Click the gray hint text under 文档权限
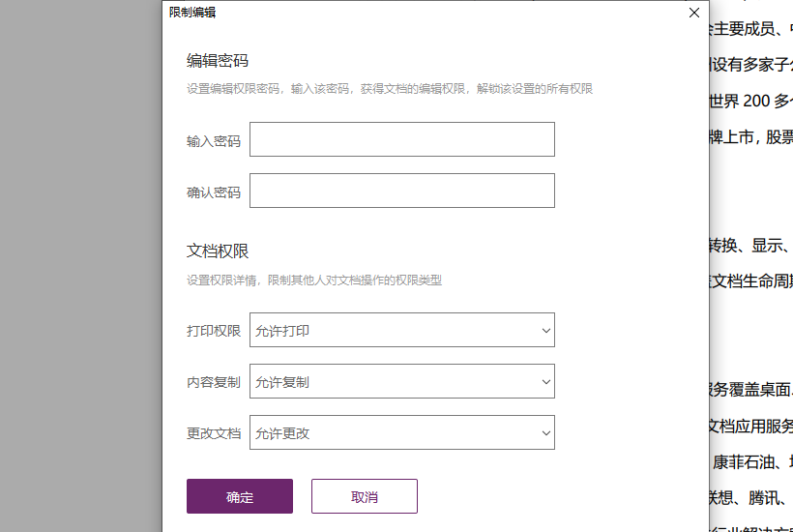The image size is (793, 532). click(x=314, y=281)
